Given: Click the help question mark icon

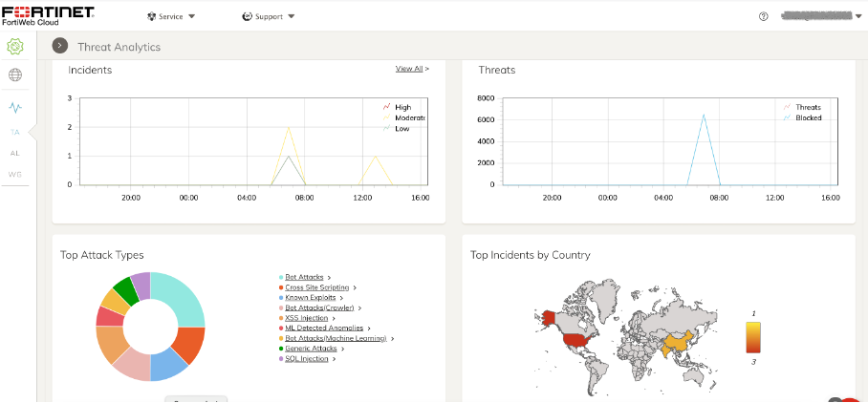Looking at the screenshot, I should pos(763,16).
